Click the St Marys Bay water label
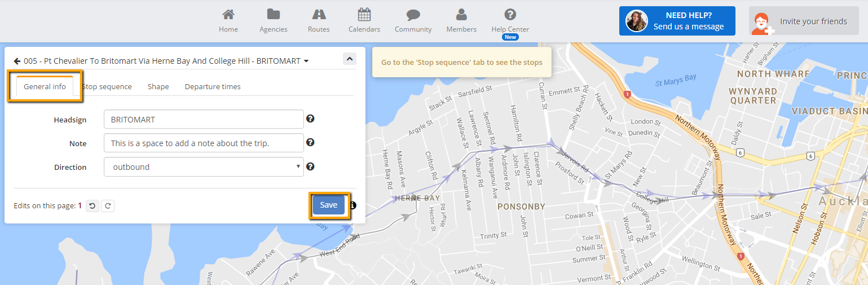The height and width of the screenshot is (285, 868). click(x=676, y=81)
